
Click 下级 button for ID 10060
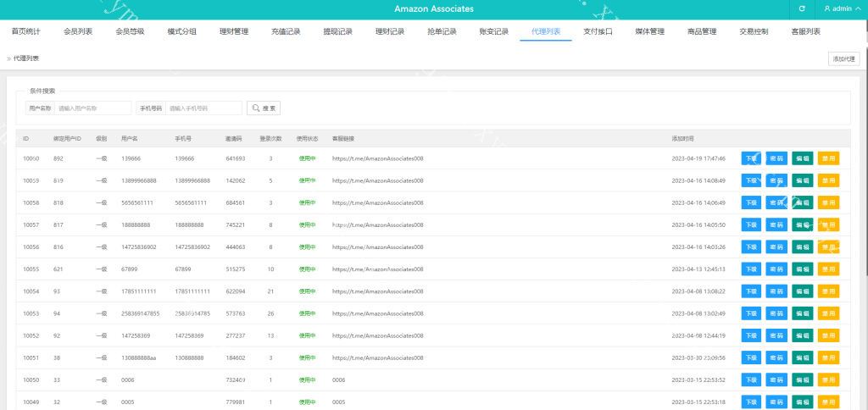[751, 158]
